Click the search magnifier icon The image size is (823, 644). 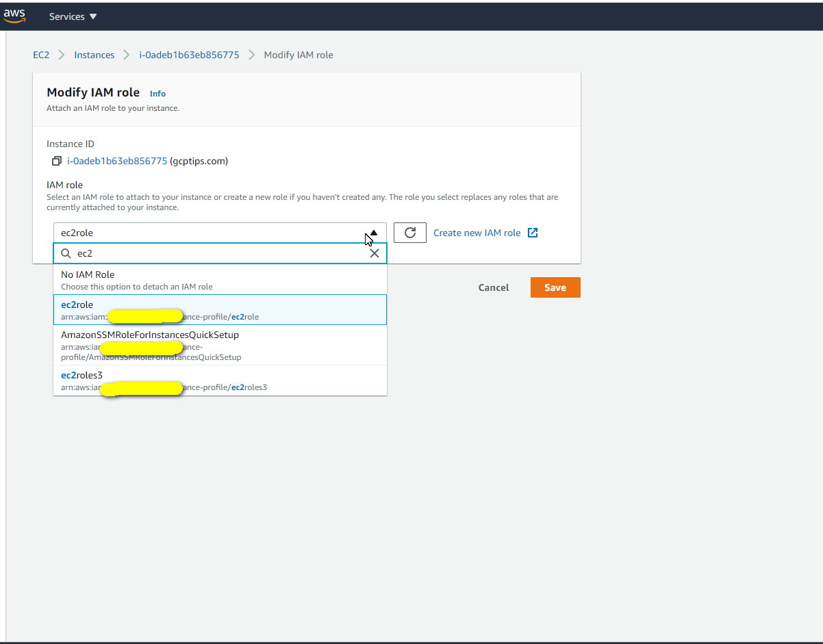(66, 253)
